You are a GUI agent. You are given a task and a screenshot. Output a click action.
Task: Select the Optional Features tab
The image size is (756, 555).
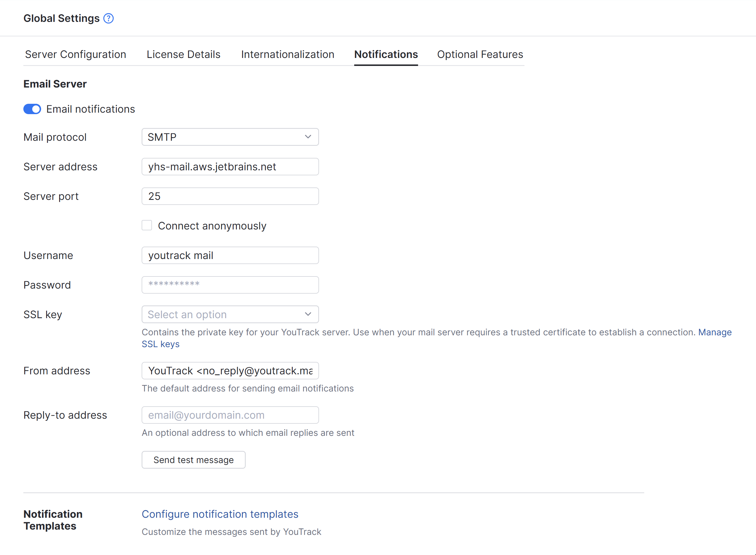coord(480,54)
